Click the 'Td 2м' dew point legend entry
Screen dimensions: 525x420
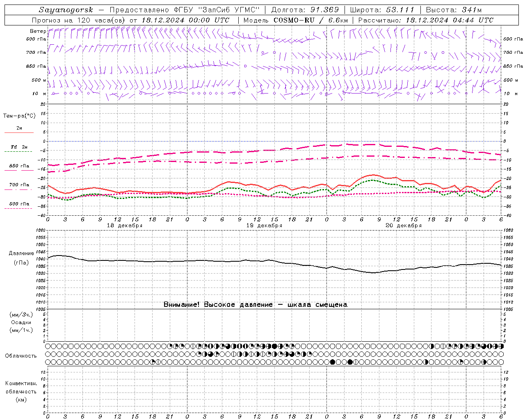coord(19,147)
